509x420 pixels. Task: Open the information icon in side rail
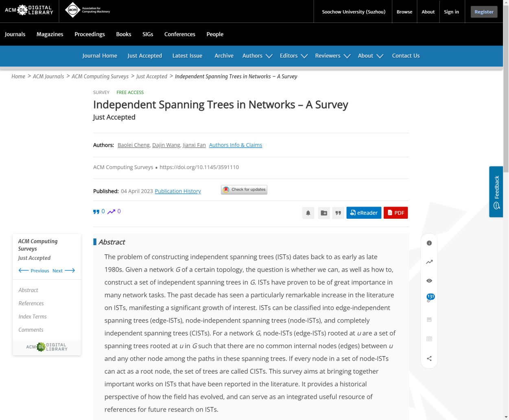click(x=429, y=243)
